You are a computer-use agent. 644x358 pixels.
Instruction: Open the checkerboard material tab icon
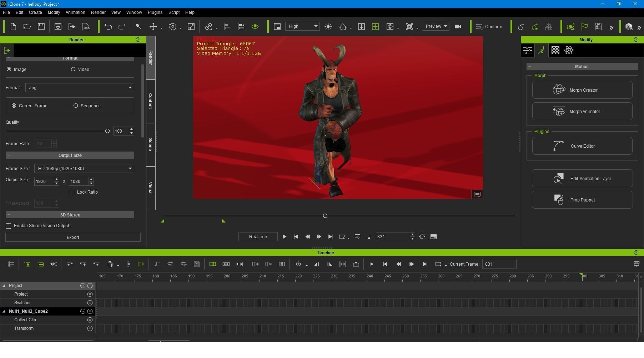pos(555,50)
